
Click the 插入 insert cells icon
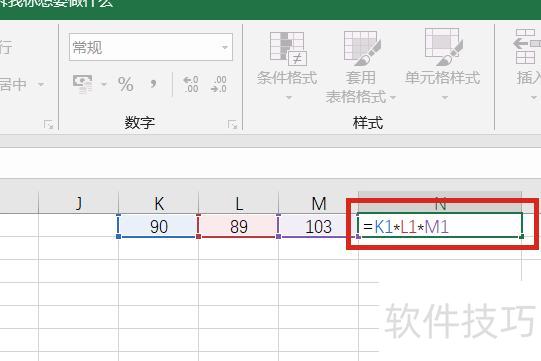(x=527, y=46)
